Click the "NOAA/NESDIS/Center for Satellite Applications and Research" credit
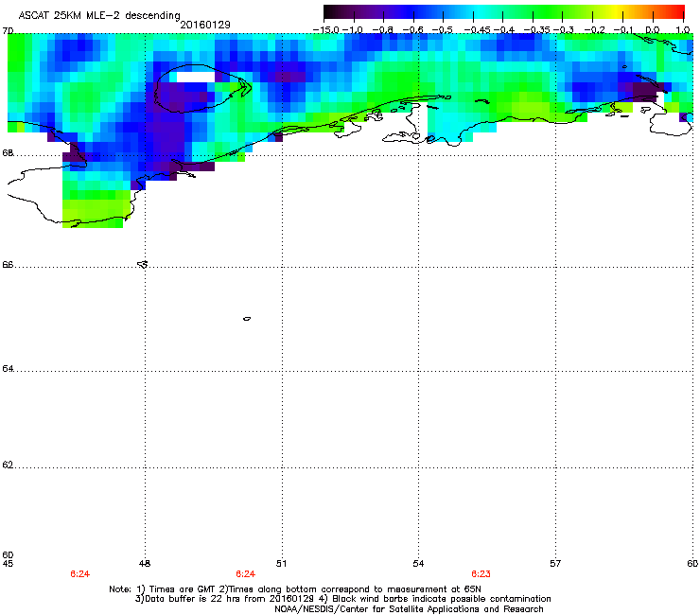Image resolution: width=700 pixels, height=615 pixels. coord(409,609)
